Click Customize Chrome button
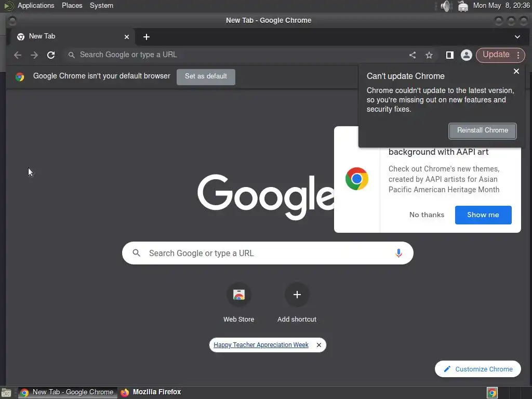The width and height of the screenshot is (532, 399). tap(478, 369)
